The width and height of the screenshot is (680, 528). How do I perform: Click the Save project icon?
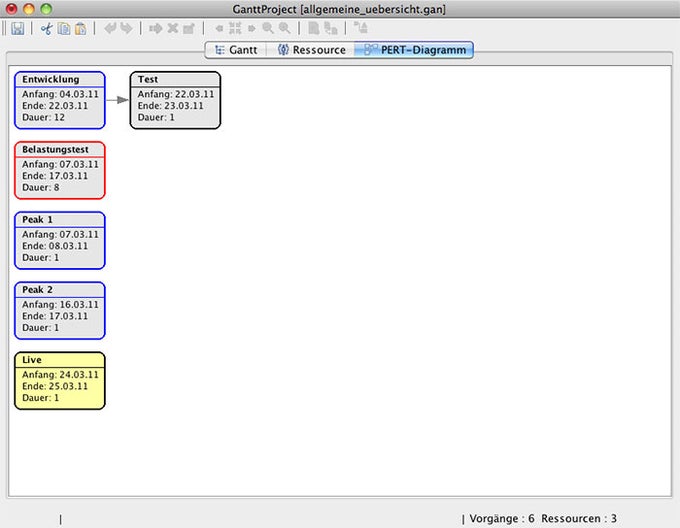click(x=18, y=29)
